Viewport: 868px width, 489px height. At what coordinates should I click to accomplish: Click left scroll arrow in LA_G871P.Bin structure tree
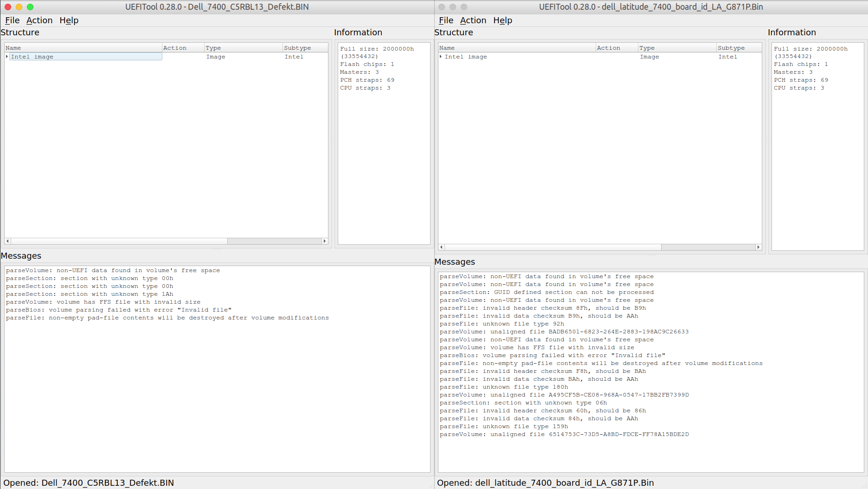point(441,247)
